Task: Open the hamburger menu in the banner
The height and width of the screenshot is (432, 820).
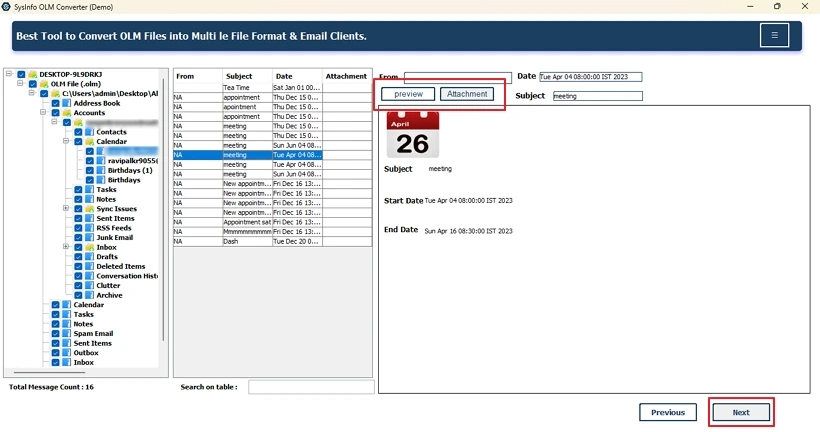Action: tap(774, 36)
